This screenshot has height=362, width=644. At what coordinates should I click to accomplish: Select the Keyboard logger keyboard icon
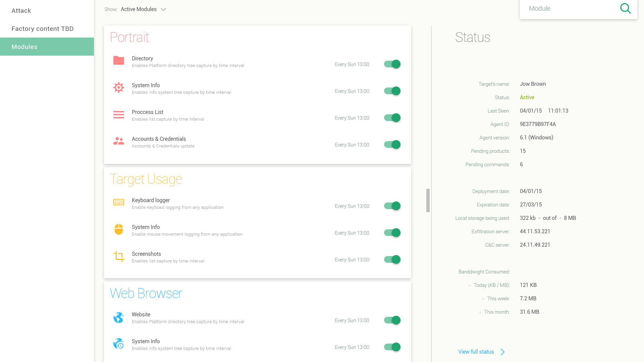click(118, 202)
